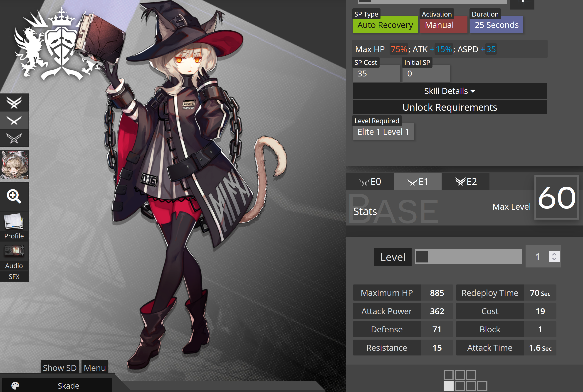Viewport: 583px width, 392px height.
Task: Switch to the E0 stats tab
Action: [370, 182]
